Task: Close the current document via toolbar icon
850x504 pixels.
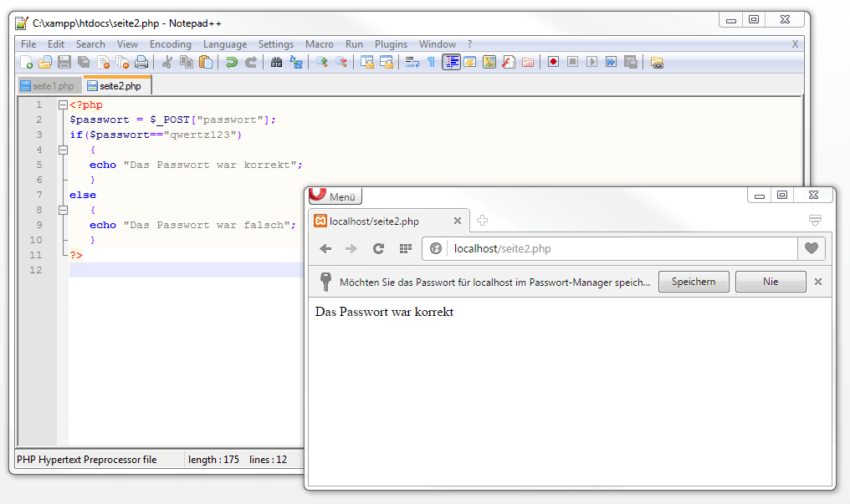Action: [x=103, y=62]
